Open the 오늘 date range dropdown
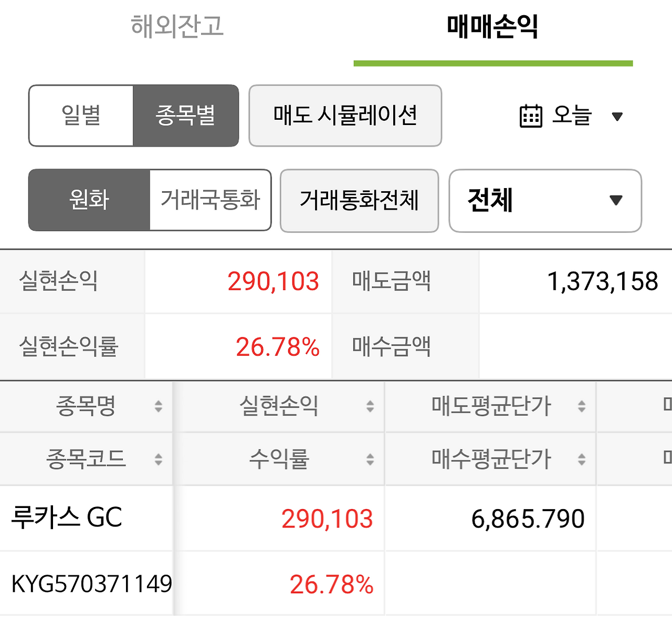 coord(572,117)
